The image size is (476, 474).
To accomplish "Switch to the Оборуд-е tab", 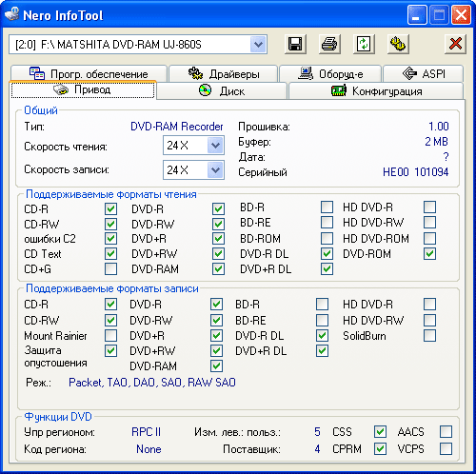I will (330, 74).
